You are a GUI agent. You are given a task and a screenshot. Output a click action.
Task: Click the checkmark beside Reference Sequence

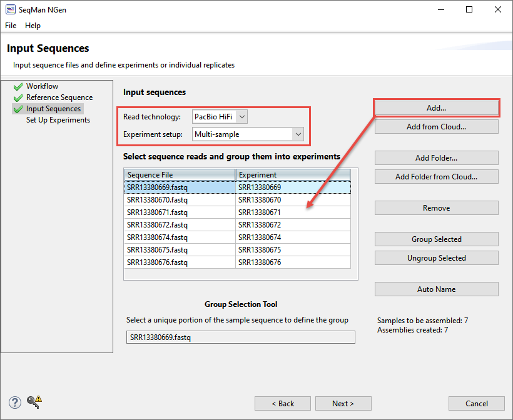[17, 97]
